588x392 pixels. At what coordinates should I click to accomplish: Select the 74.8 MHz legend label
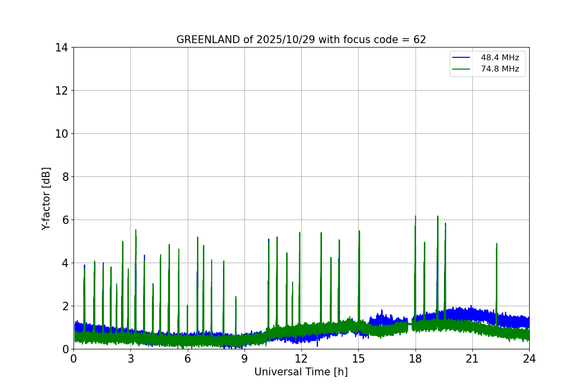[500, 69]
